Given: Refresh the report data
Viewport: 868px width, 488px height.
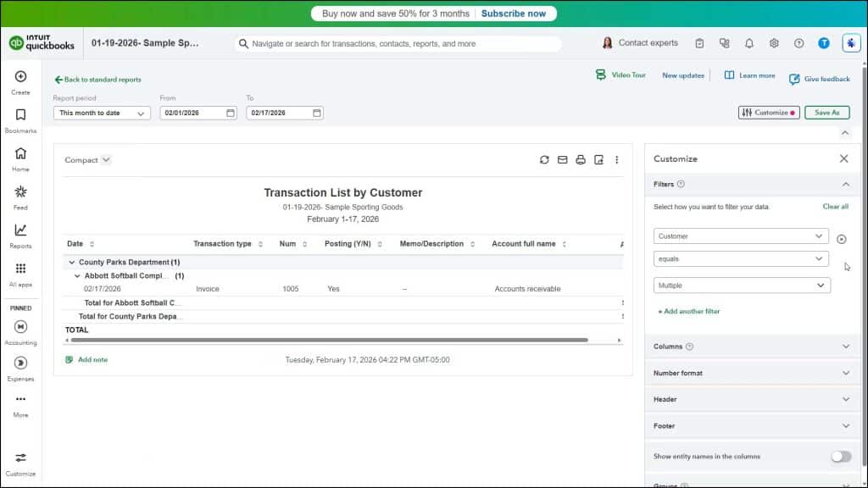Looking at the screenshot, I should (x=545, y=159).
